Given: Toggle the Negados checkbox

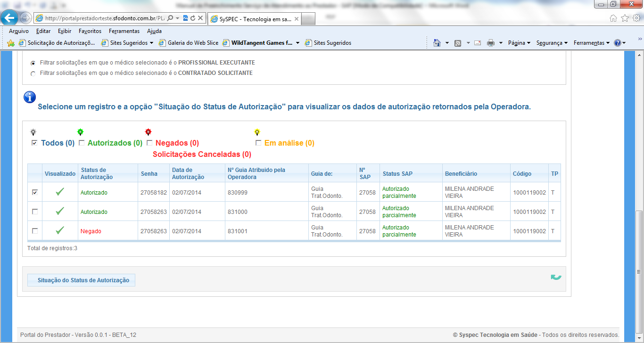Looking at the screenshot, I should (149, 143).
